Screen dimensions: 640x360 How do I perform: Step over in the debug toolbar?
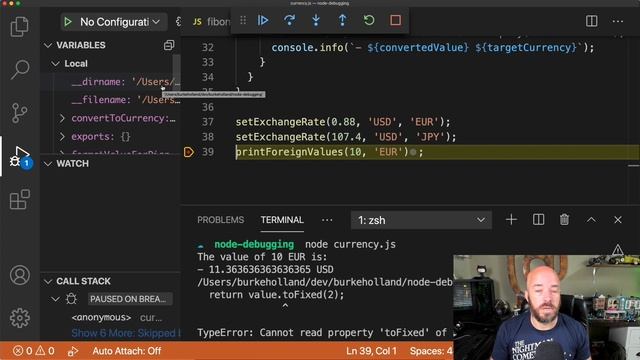click(289, 20)
